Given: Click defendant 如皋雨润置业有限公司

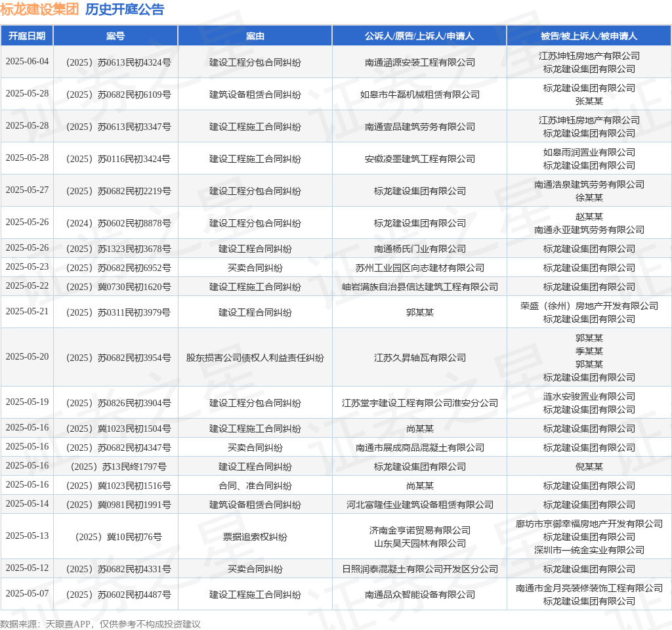Looking at the screenshot, I should pyautogui.click(x=589, y=152).
